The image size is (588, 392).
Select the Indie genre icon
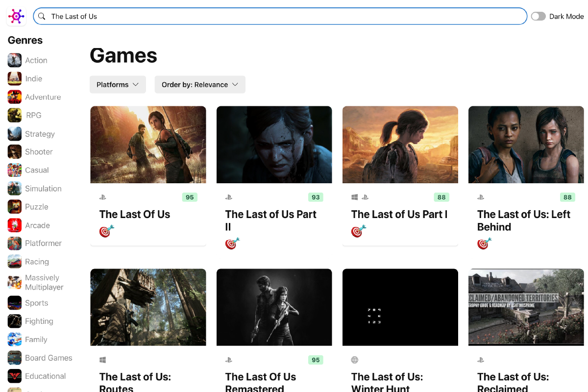pyautogui.click(x=15, y=78)
